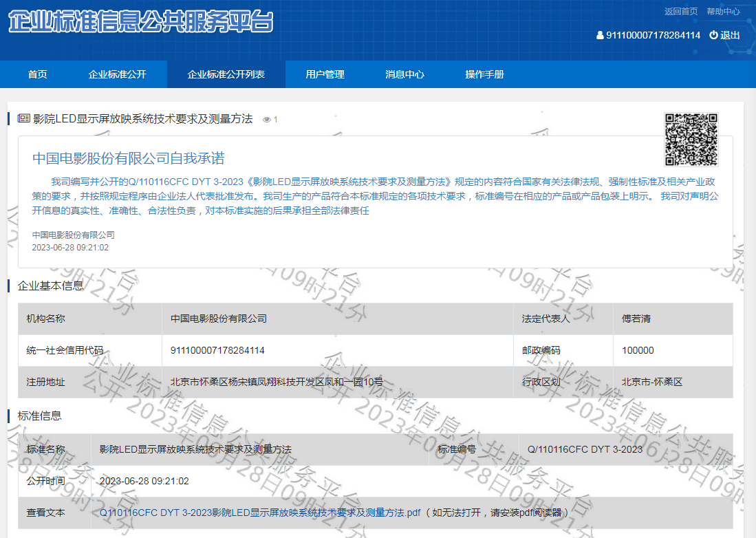This screenshot has height=538, width=756.
Task: Click the 北京市-怀柔区 cell
Action: tap(673, 383)
